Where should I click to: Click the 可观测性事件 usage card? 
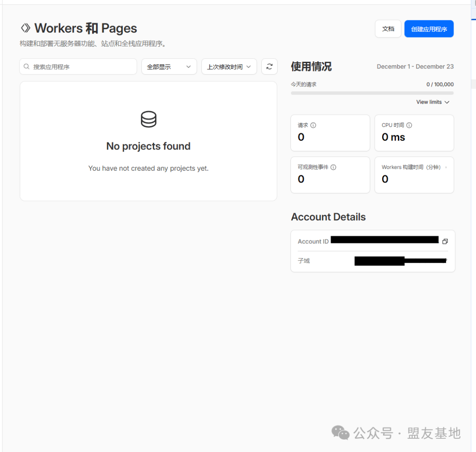point(330,175)
